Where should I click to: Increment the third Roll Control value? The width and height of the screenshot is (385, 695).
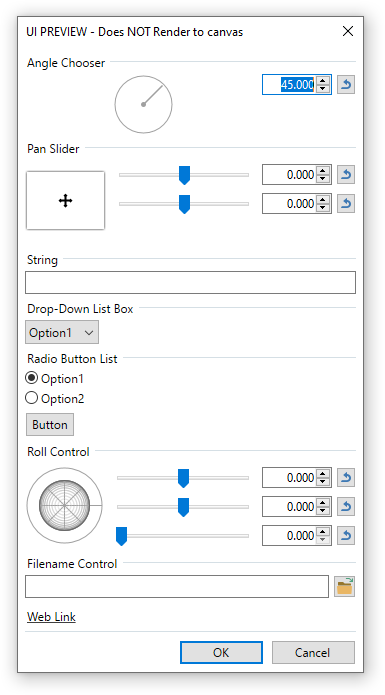(323, 531)
